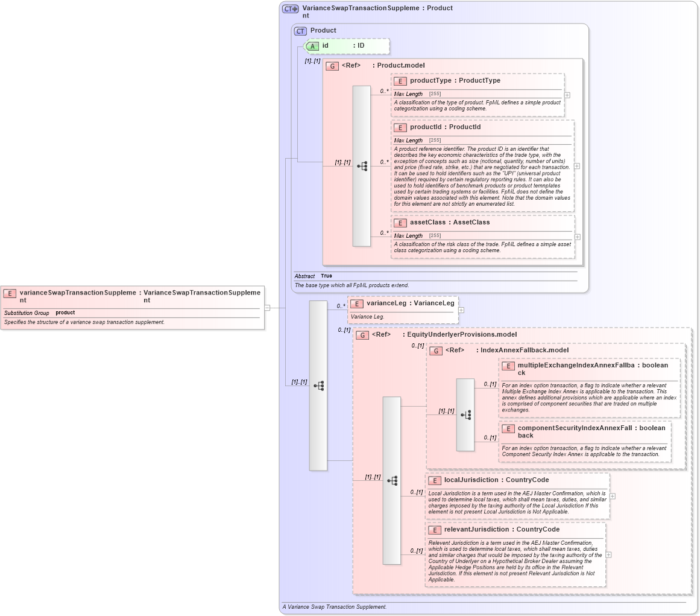
Task: Click the E icon of multipleExchangeIndexAnnexFallback
Action: click(508, 366)
